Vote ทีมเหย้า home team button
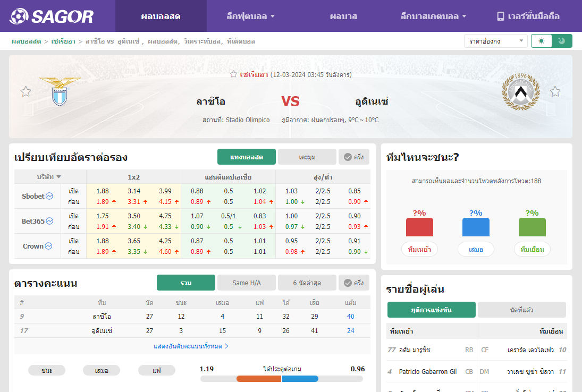Screen dimensions: 582x392 pos(419,249)
